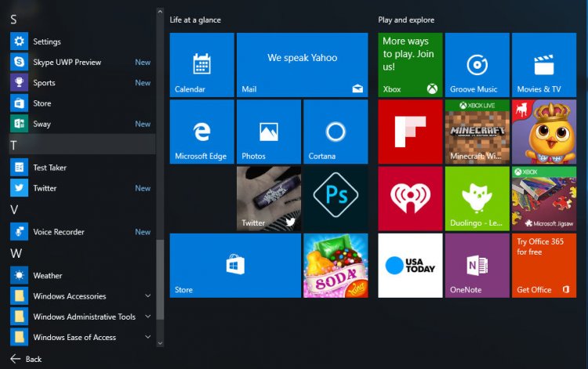The height and width of the screenshot is (369, 588).
Task: Launch Twitter from the app list
Action: (82, 188)
